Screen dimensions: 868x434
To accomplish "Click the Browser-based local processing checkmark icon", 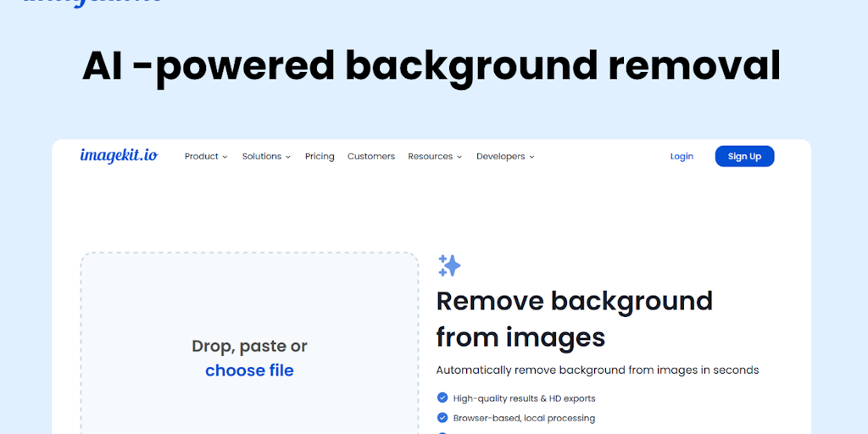I will point(442,417).
